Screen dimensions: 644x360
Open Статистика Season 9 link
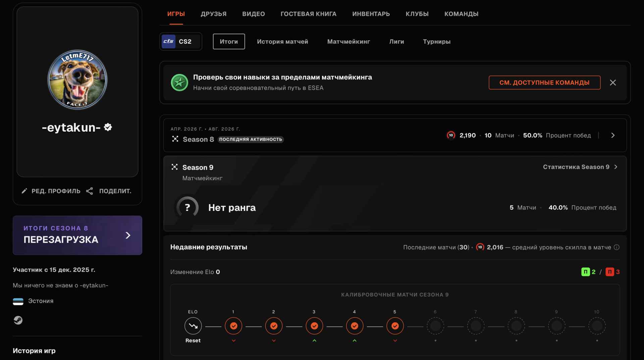pyautogui.click(x=580, y=167)
